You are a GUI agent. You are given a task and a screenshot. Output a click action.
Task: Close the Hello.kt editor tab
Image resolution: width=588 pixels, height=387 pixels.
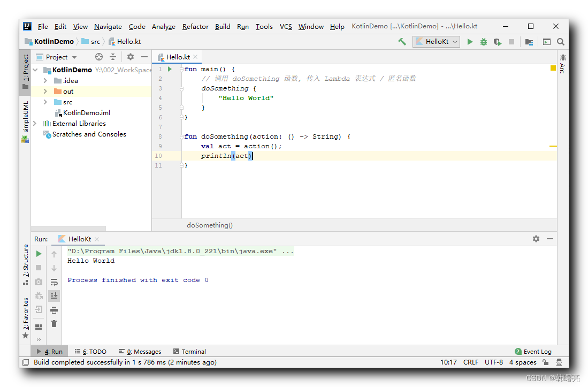195,57
